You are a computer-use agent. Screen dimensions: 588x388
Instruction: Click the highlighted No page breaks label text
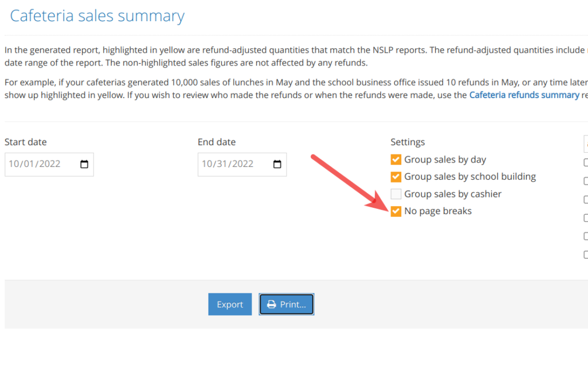(438, 211)
